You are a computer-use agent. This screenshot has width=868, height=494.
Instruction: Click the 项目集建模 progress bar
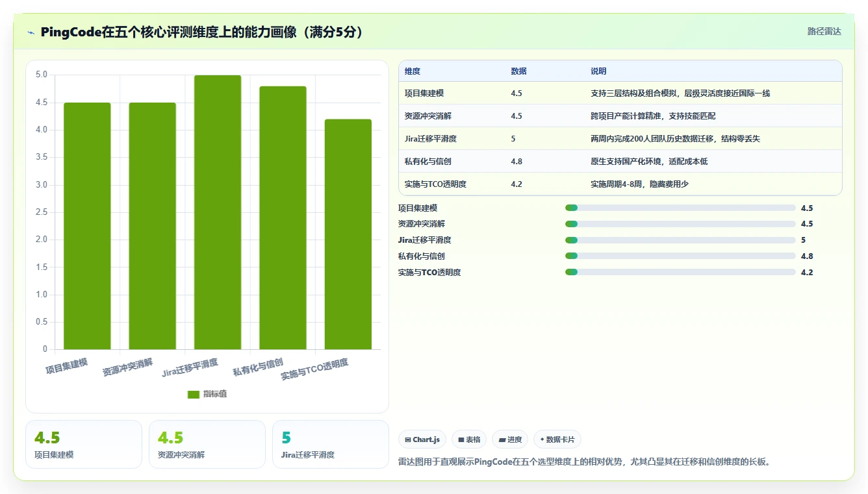coord(680,208)
